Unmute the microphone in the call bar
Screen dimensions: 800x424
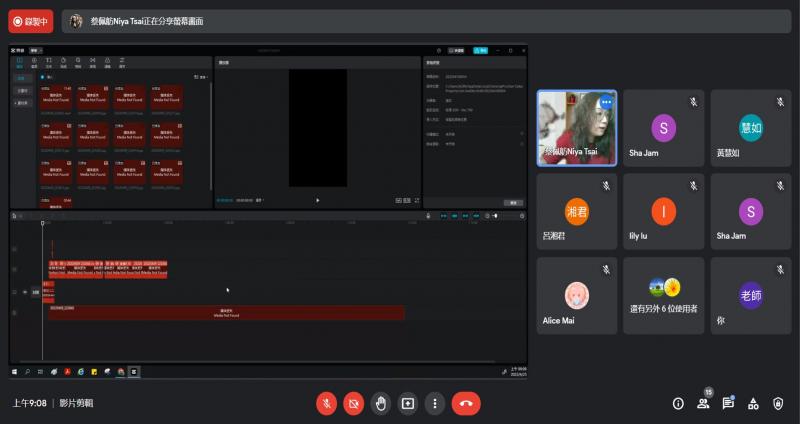coord(326,403)
